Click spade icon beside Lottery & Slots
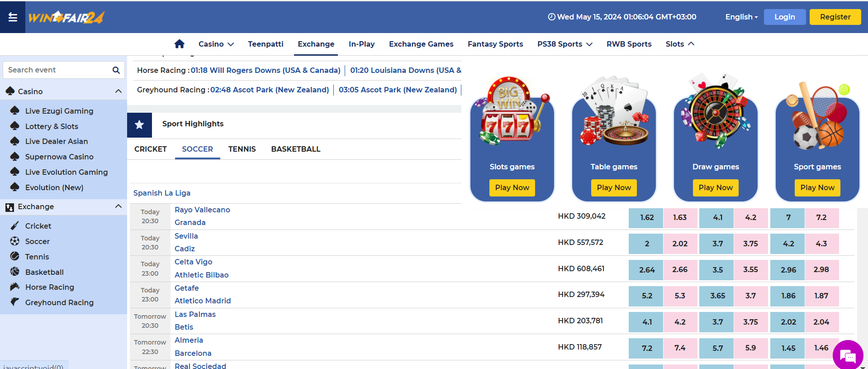 [15, 126]
